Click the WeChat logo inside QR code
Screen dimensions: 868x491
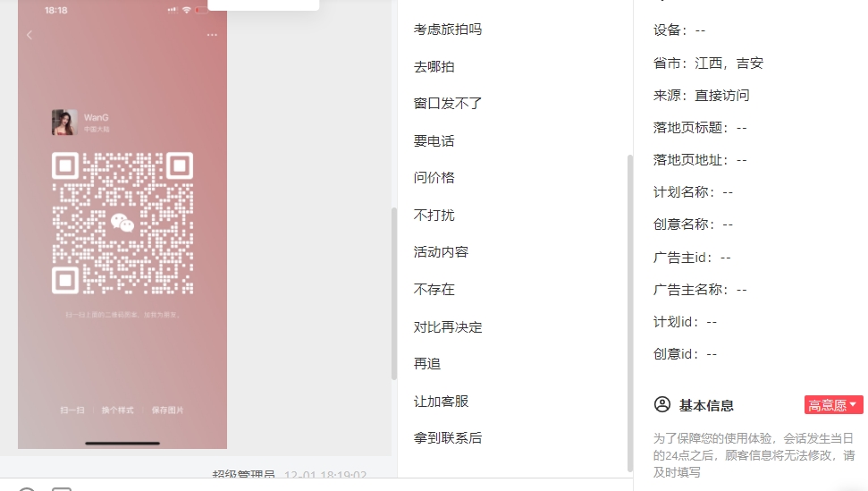[122, 223]
